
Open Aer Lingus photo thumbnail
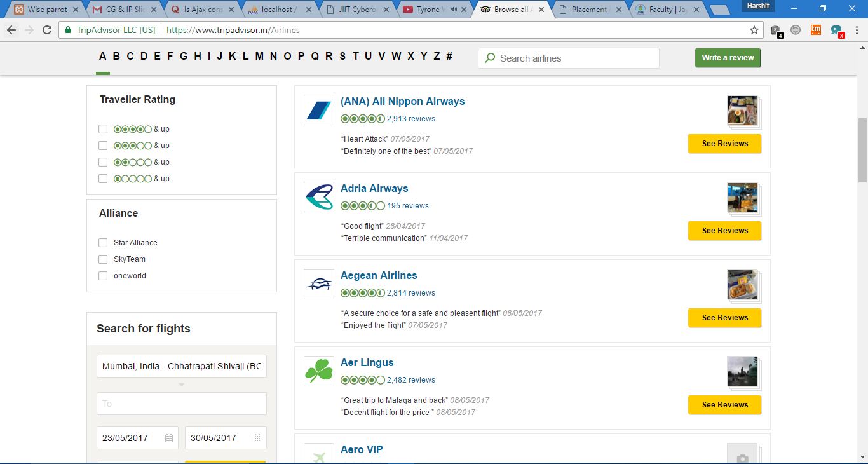coord(743,372)
